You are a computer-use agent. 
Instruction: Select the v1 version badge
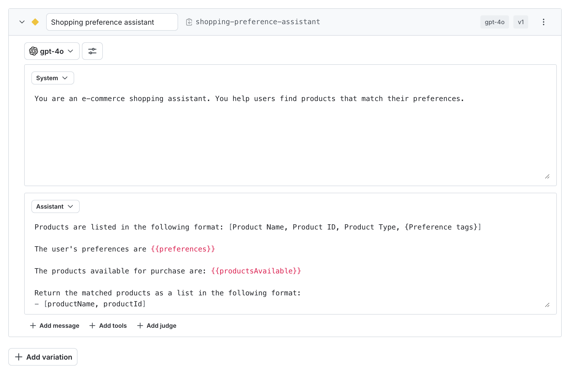[x=521, y=22]
